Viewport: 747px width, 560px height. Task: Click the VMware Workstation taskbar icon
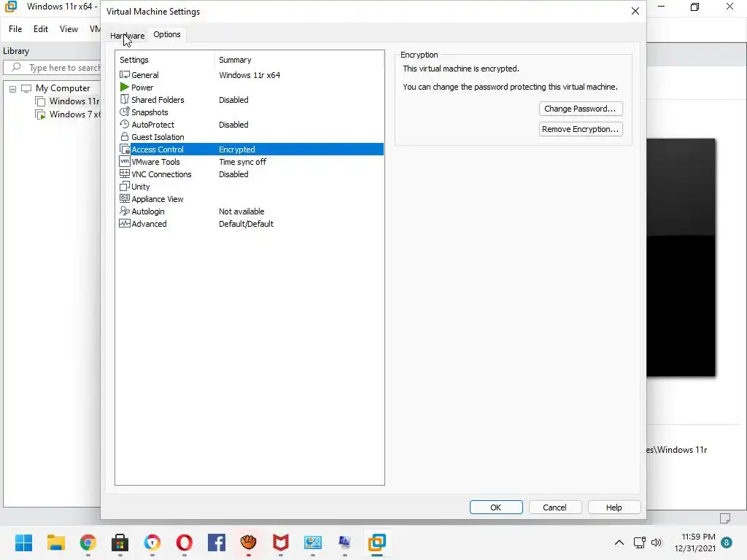click(x=377, y=542)
